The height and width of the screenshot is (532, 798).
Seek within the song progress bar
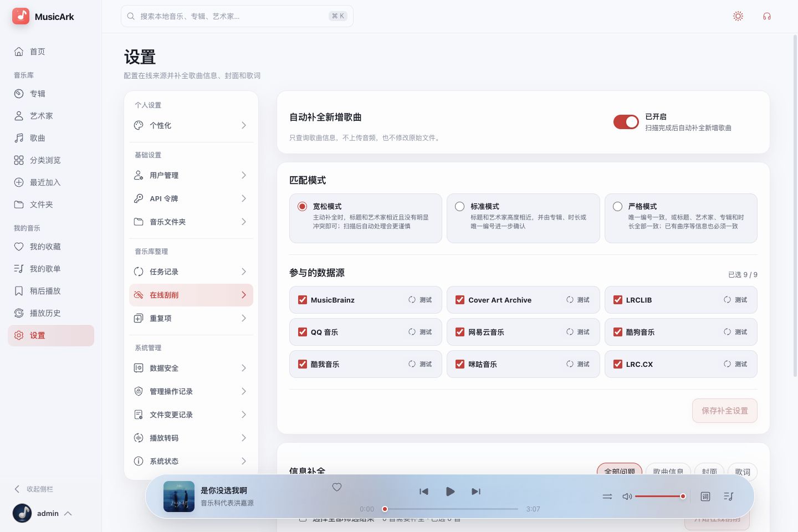click(450, 509)
